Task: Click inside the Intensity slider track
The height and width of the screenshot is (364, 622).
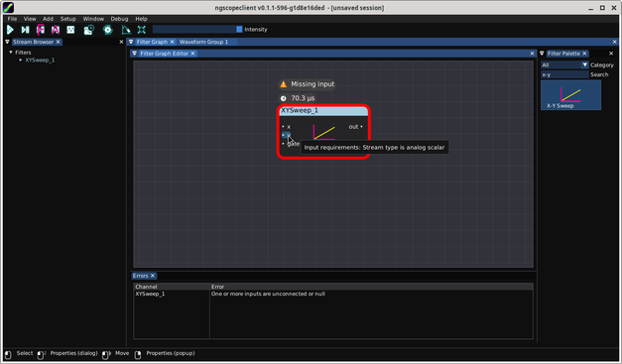Action: pyautogui.click(x=197, y=30)
